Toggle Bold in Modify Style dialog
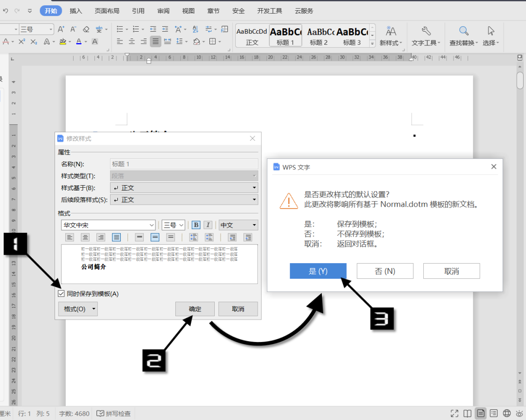 (x=196, y=225)
